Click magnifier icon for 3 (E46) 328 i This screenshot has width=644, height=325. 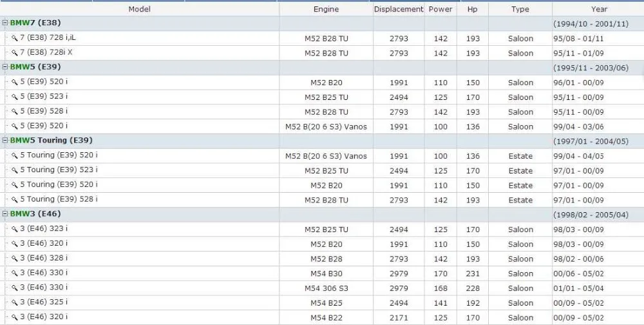14,259
